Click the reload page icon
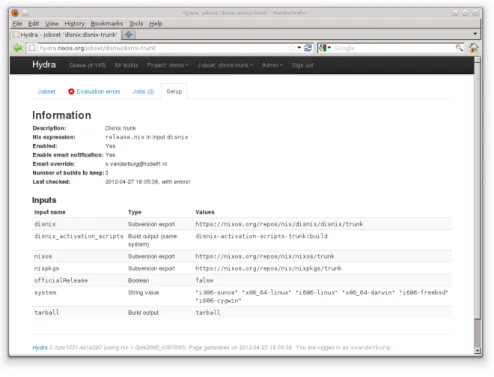This screenshot has width=494, height=377. click(x=308, y=48)
